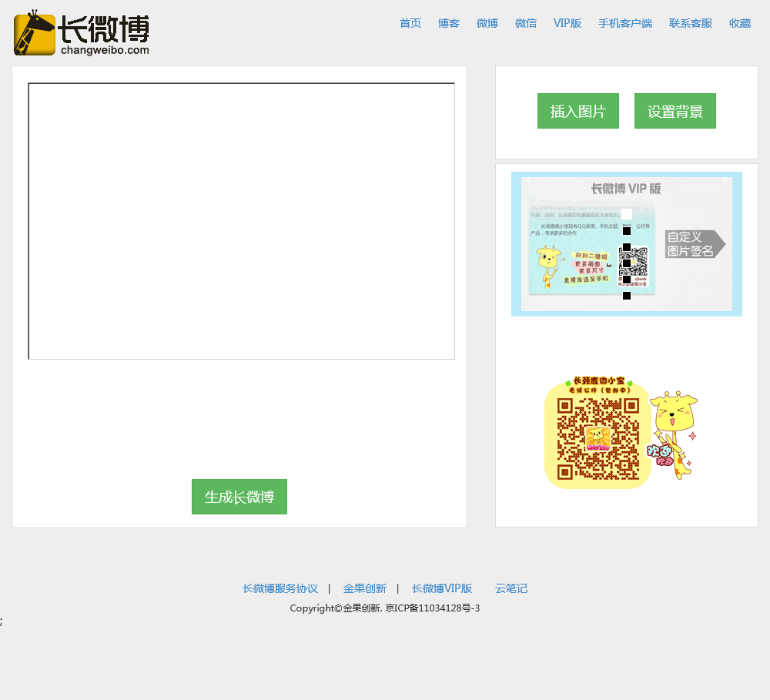Focus the large text editor area
770x700 pixels.
click(x=242, y=221)
